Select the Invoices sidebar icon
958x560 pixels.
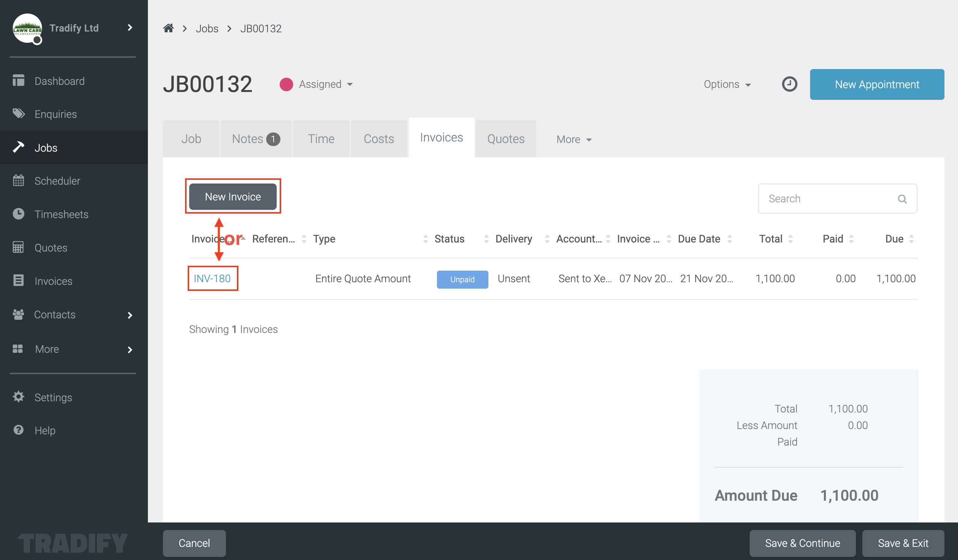(18, 281)
